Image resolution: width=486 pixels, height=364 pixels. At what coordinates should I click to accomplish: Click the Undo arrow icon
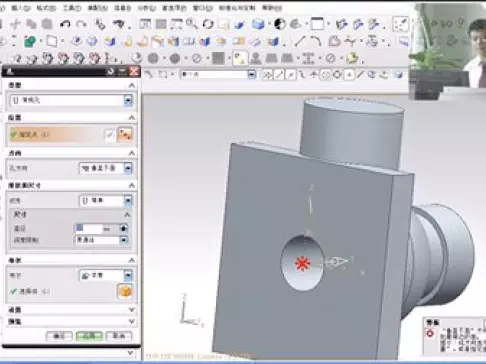click(65, 24)
